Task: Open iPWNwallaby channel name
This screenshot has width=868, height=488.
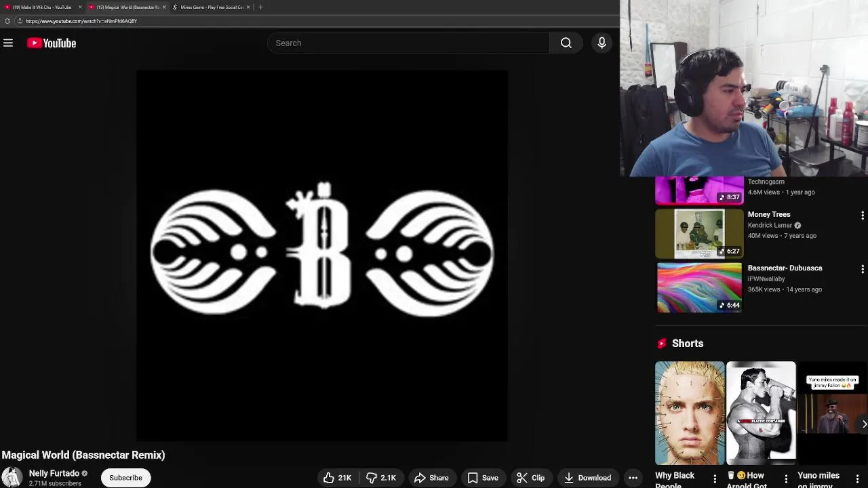Action: click(766, 279)
